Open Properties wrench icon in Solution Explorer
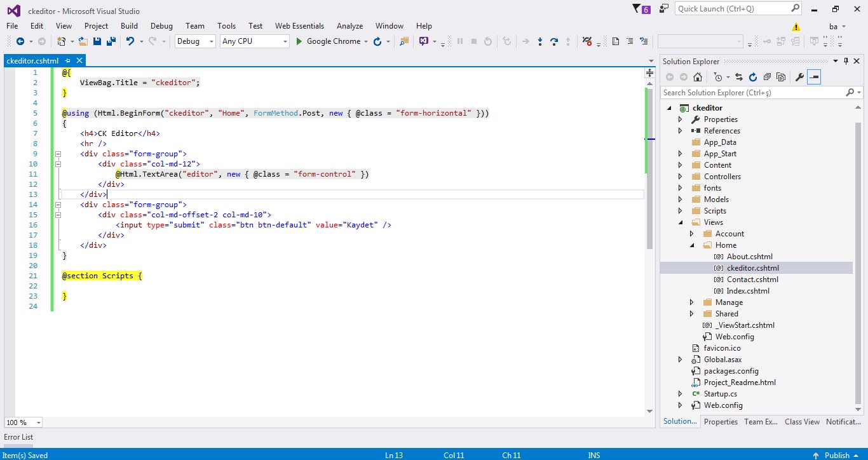 click(x=800, y=77)
